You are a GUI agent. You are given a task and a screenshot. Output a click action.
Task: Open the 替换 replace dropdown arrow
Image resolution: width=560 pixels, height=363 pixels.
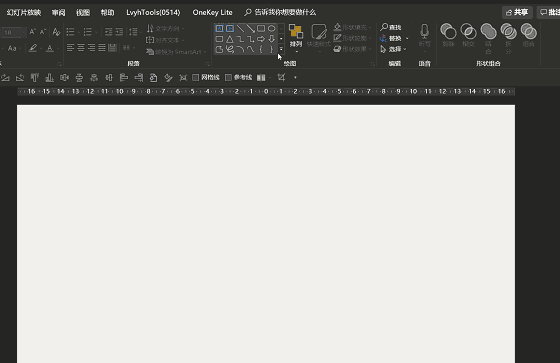click(407, 38)
